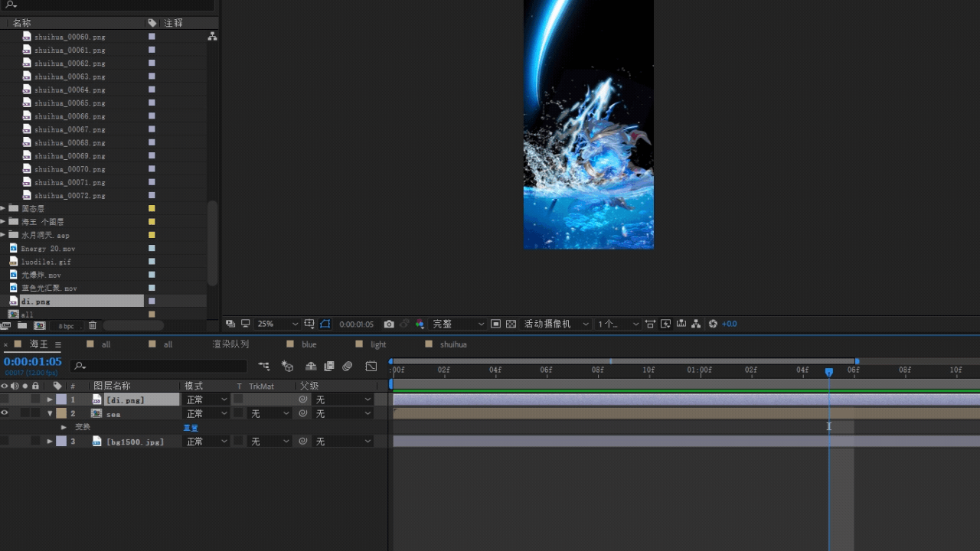Image resolution: width=980 pixels, height=551 pixels.
Task: Click the 名称 column header in project panel
Action: [x=21, y=23]
